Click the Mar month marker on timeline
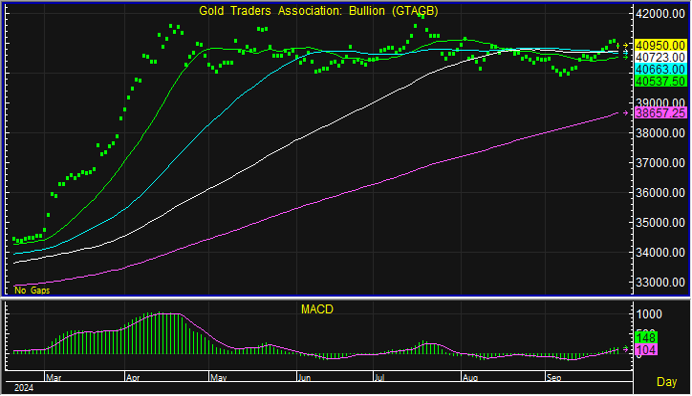 point(53,378)
